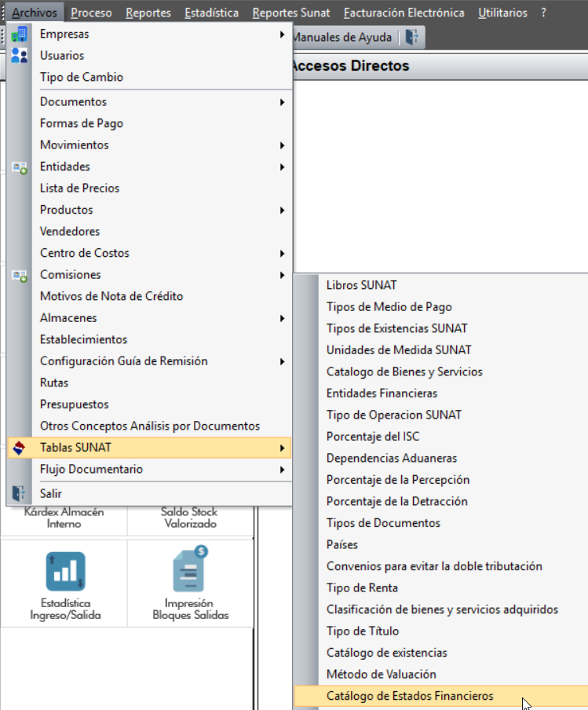Choose Catálogo de Estados Financieros
This screenshot has height=710, width=588.
coord(441,696)
